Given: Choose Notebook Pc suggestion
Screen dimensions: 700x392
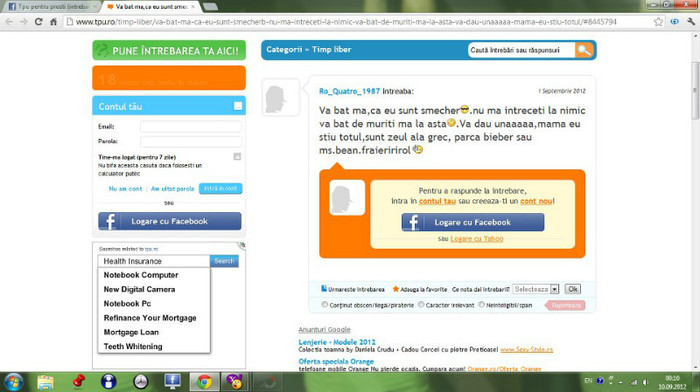Looking at the screenshot, I should click(127, 304).
